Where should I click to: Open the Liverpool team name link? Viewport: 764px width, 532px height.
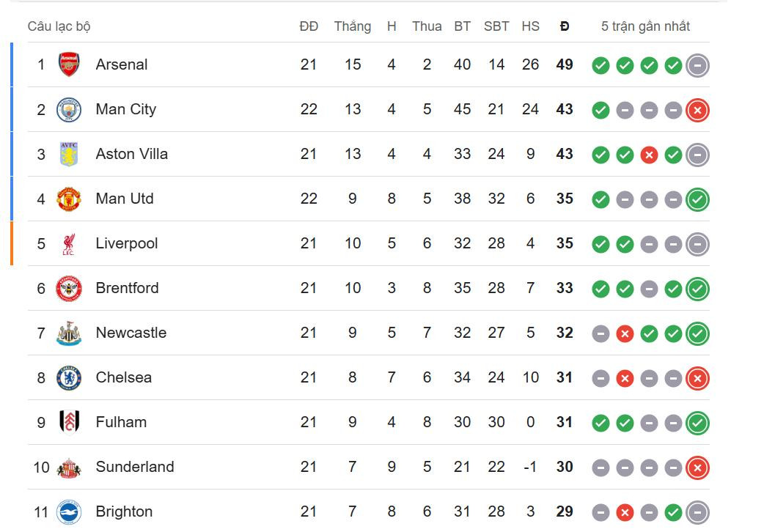pos(127,243)
